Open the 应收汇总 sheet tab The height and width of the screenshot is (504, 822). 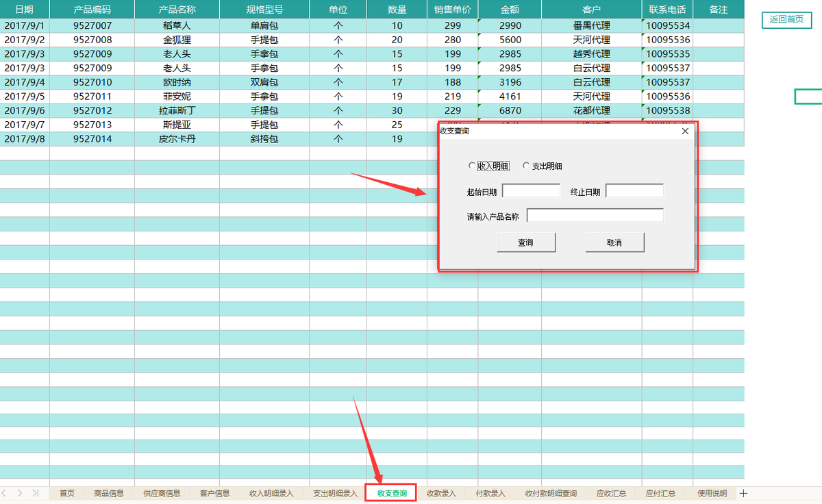click(x=612, y=492)
